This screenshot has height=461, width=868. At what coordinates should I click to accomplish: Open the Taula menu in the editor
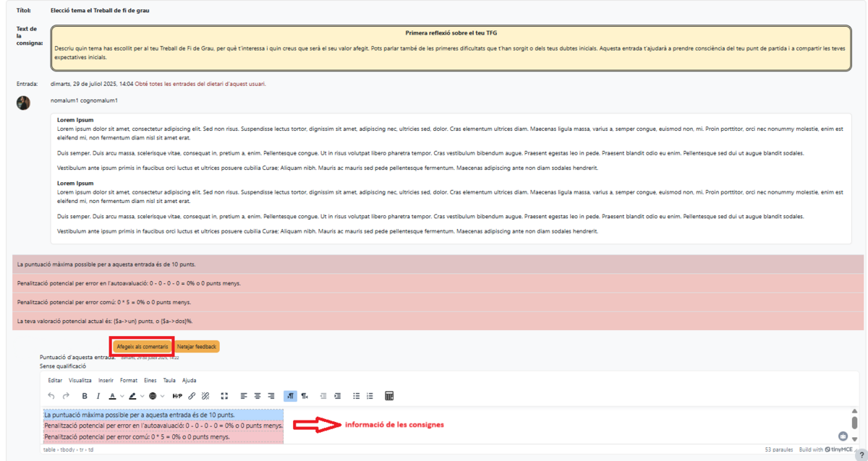[169, 380]
